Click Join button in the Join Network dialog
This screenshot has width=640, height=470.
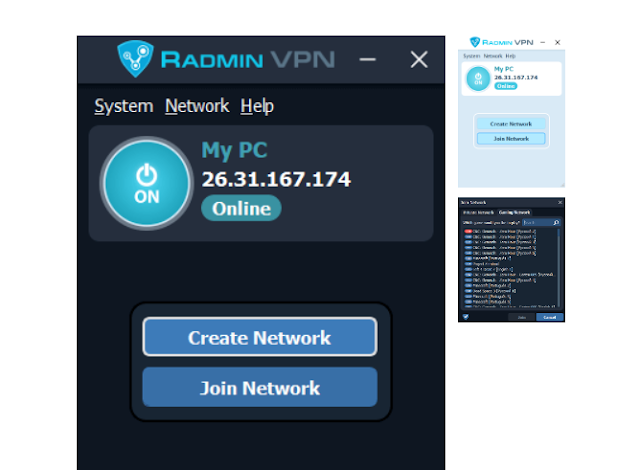click(x=522, y=317)
